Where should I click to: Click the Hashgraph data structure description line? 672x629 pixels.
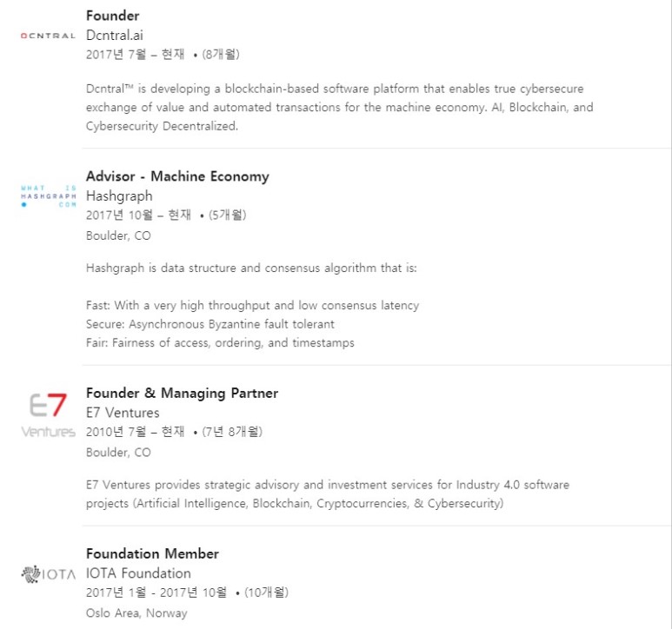[x=251, y=268]
